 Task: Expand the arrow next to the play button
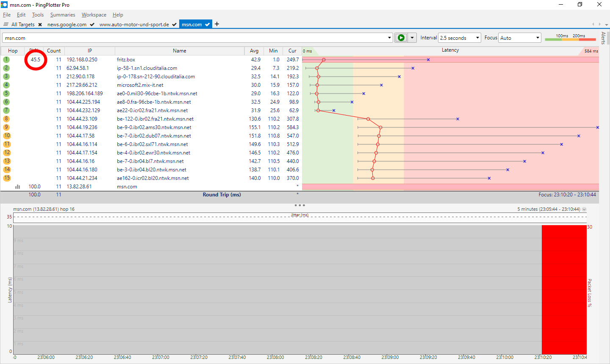412,38
